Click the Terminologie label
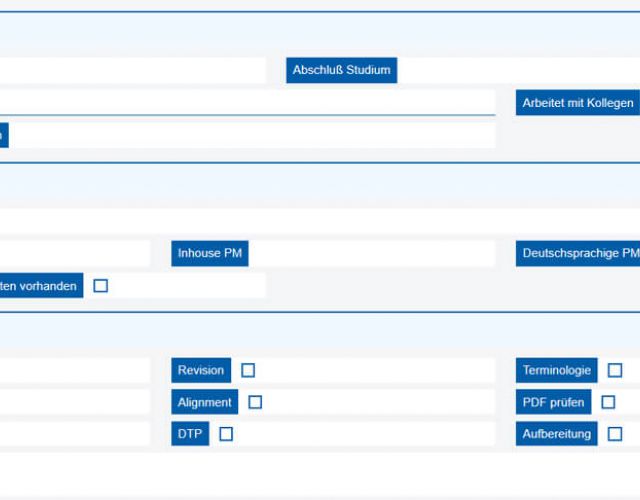Image resolution: width=640 pixels, height=500 pixels. click(557, 370)
